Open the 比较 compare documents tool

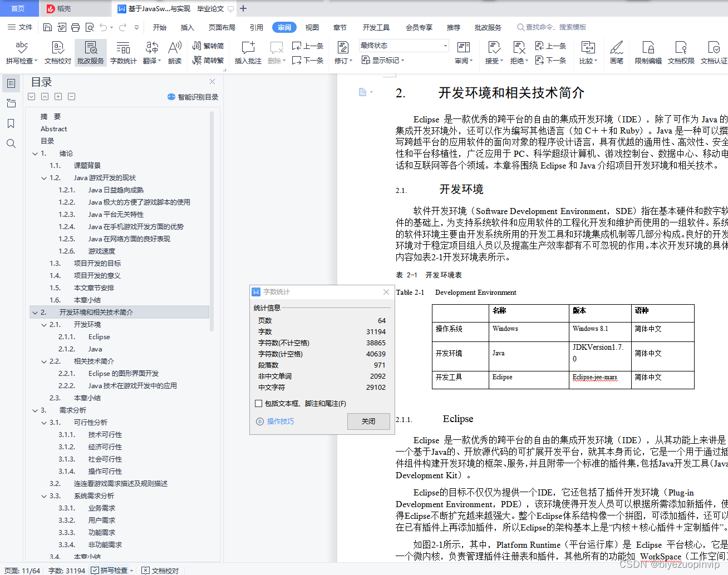(x=588, y=52)
